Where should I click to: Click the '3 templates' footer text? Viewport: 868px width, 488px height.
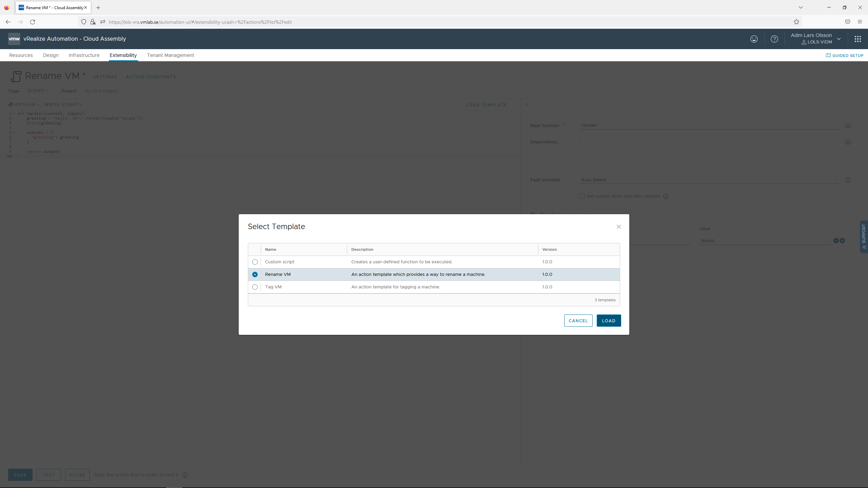pos(605,300)
